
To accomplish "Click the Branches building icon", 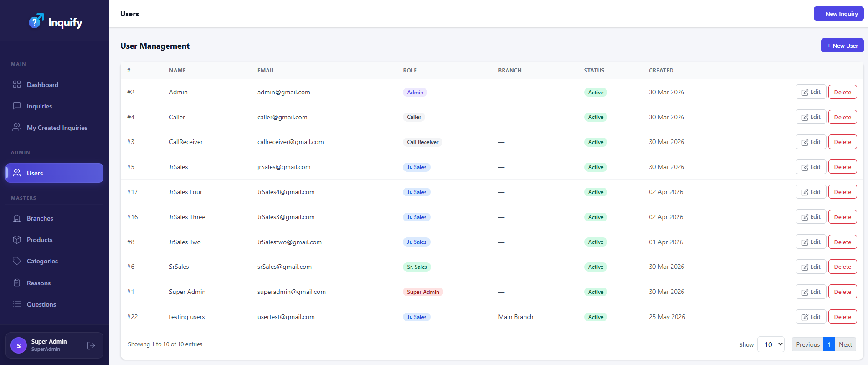I will coord(17,218).
